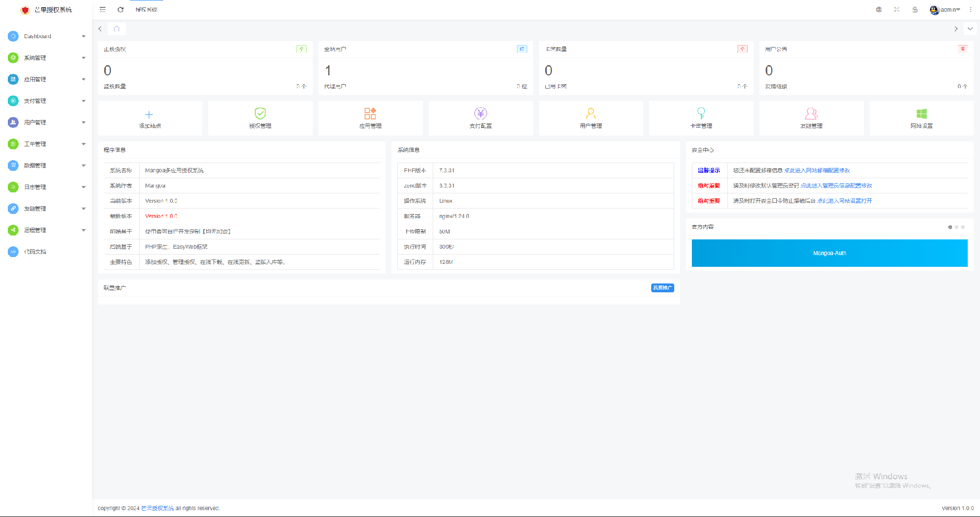This screenshot has width=980, height=517.
Task: Toggle the sidebar collapse icon in header
Action: 102,9
